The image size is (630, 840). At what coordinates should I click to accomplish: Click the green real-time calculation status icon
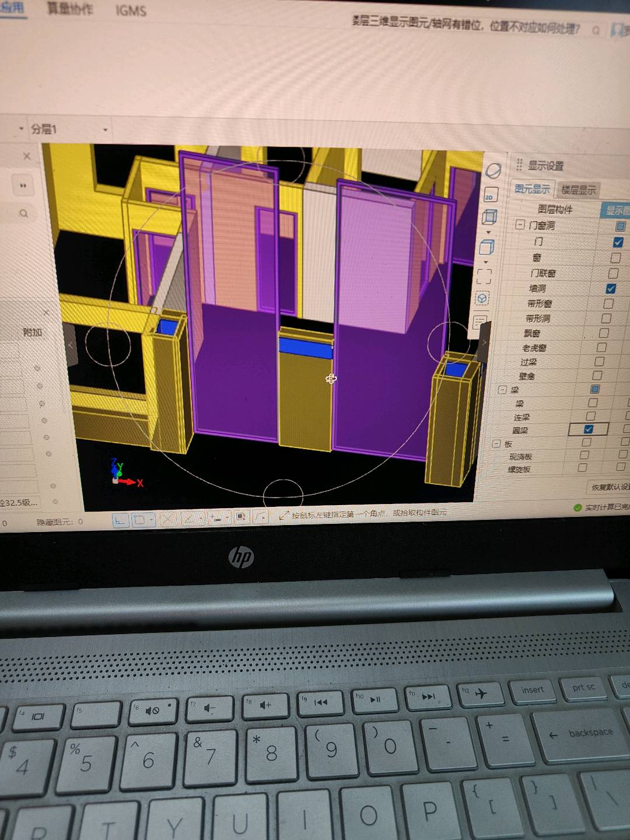(577, 507)
